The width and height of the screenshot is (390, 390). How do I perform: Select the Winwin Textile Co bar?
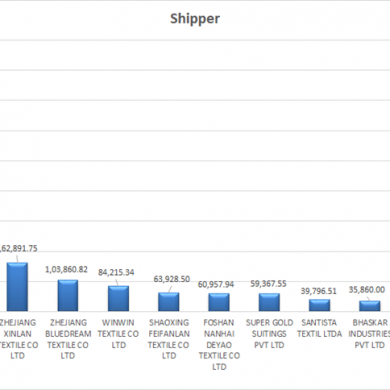coord(118,299)
